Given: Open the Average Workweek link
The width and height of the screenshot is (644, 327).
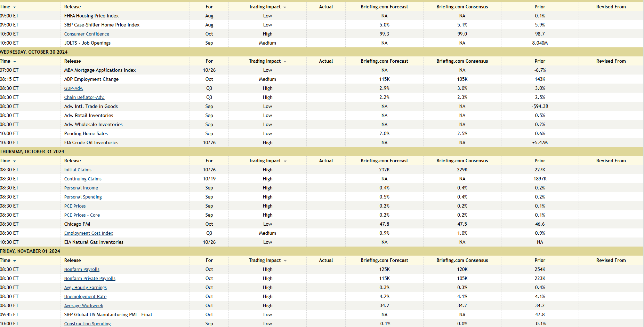Looking at the screenshot, I should pyautogui.click(x=83, y=305).
